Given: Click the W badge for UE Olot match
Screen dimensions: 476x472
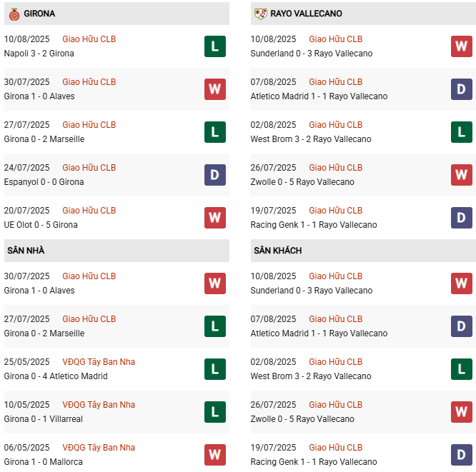Looking at the screenshot, I should (214, 218).
